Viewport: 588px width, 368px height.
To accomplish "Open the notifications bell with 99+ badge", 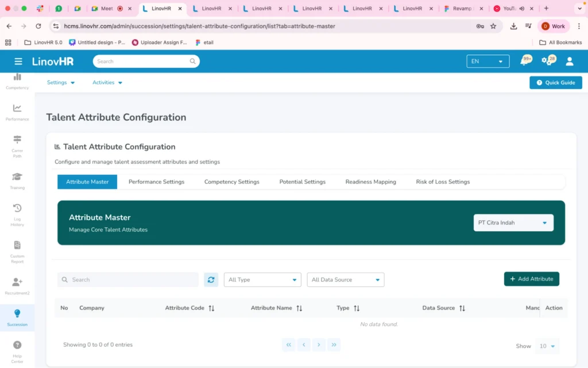I will click(525, 61).
